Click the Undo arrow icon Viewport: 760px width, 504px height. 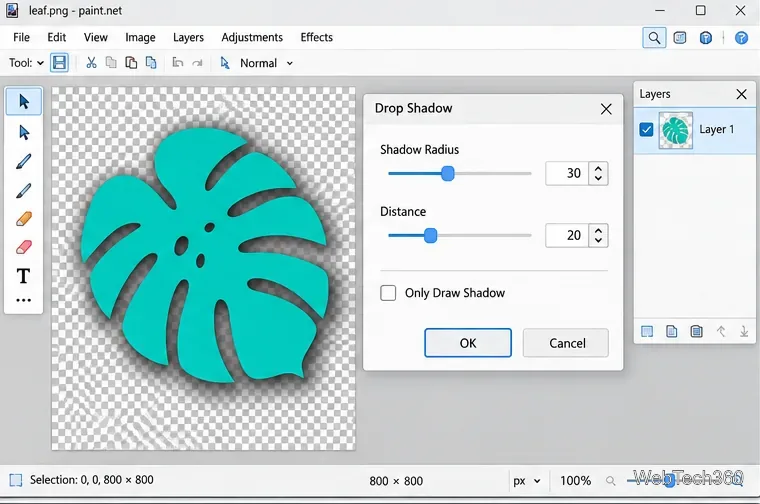click(x=178, y=63)
